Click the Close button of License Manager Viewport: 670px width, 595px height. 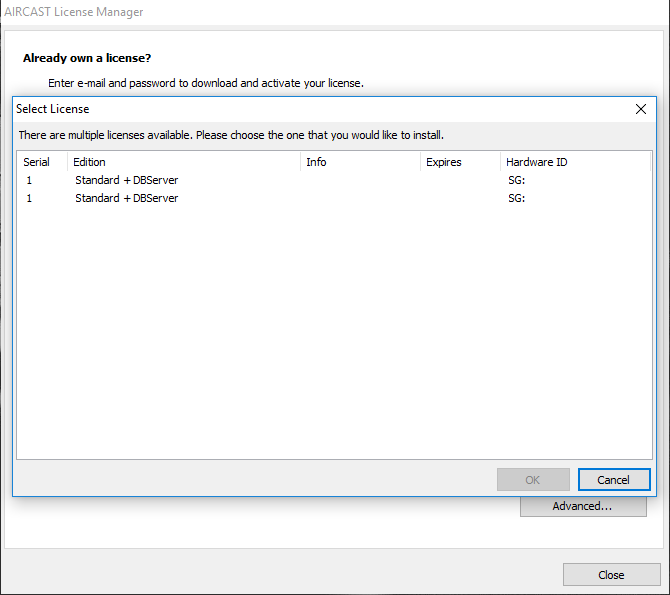point(611,575)
